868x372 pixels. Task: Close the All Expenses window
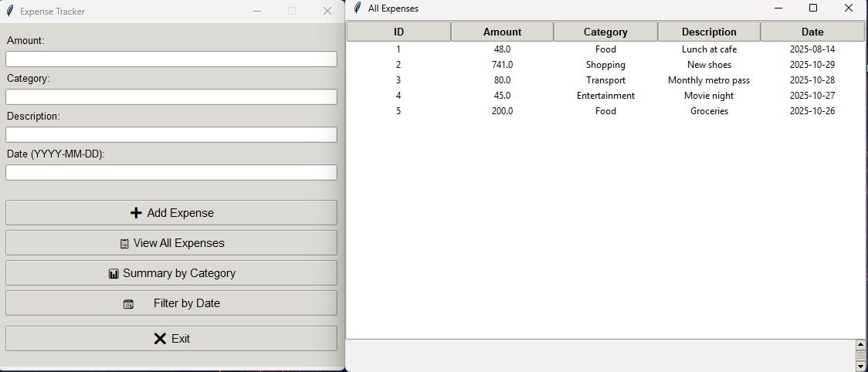tap(849, 8)
